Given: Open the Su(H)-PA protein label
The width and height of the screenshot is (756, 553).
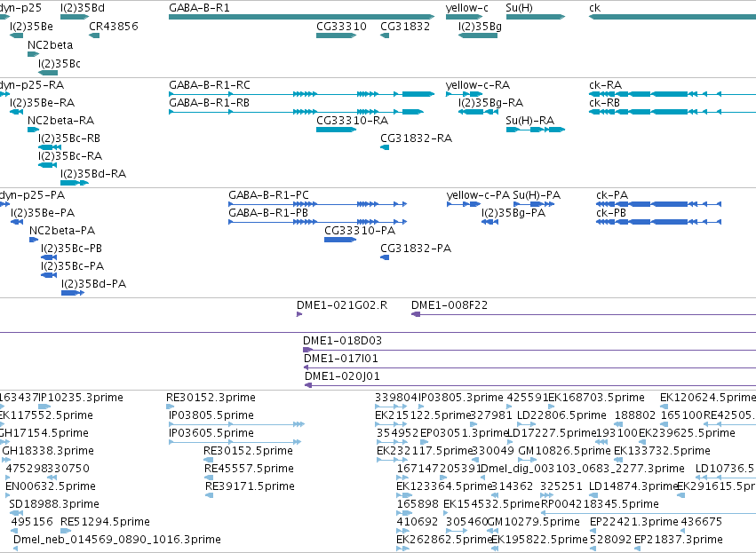Looking at the screenshot, I should pyautogui.click(x=537, y=195).
